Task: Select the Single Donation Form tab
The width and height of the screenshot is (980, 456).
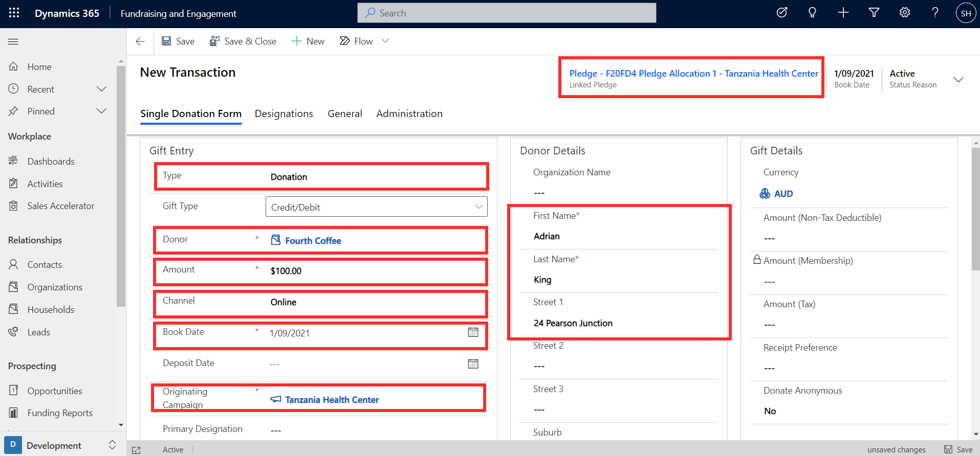Action: tap(191, 113)
